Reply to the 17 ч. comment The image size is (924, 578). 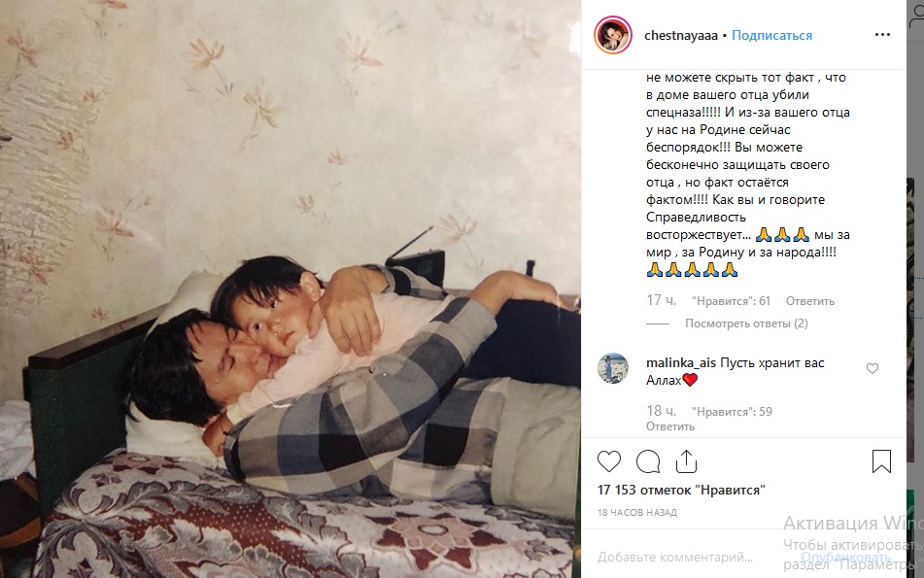[809, 301]
